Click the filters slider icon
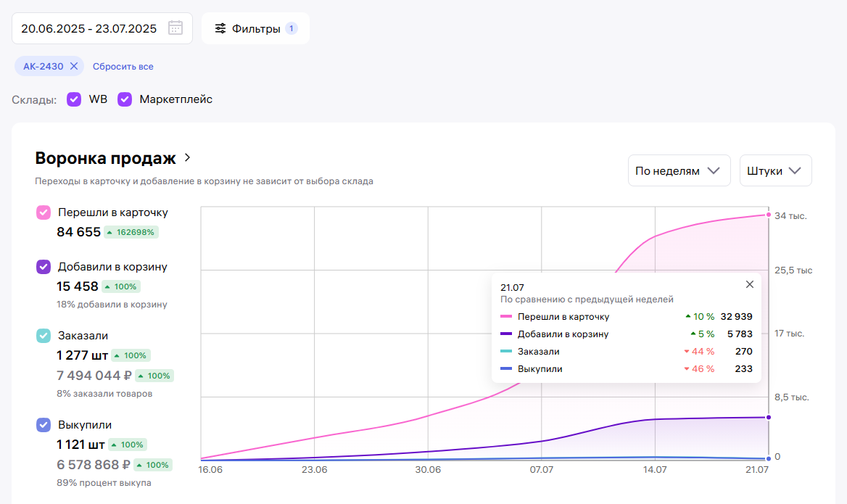This screenshot has width=847, height=504. tap(220, 29)
